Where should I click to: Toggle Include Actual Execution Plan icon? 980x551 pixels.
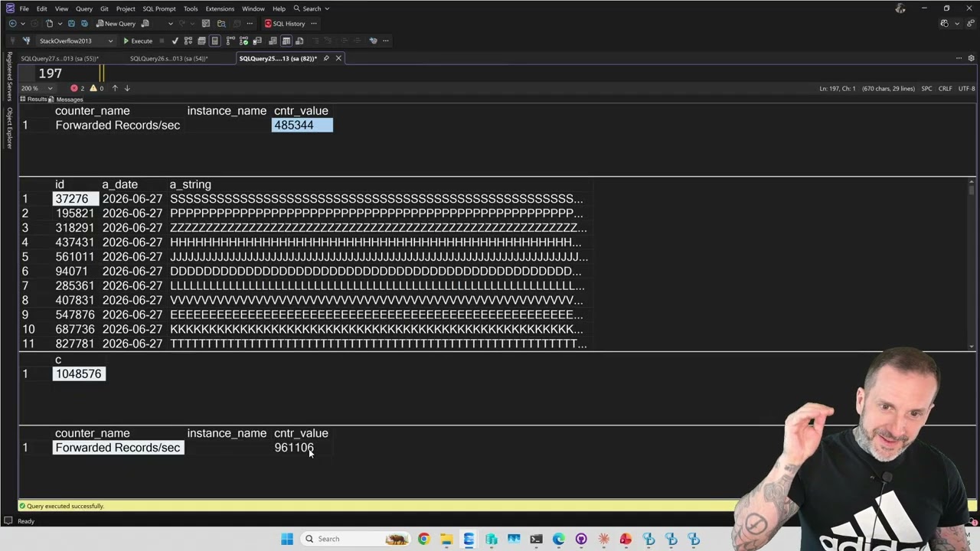point(230,41)
